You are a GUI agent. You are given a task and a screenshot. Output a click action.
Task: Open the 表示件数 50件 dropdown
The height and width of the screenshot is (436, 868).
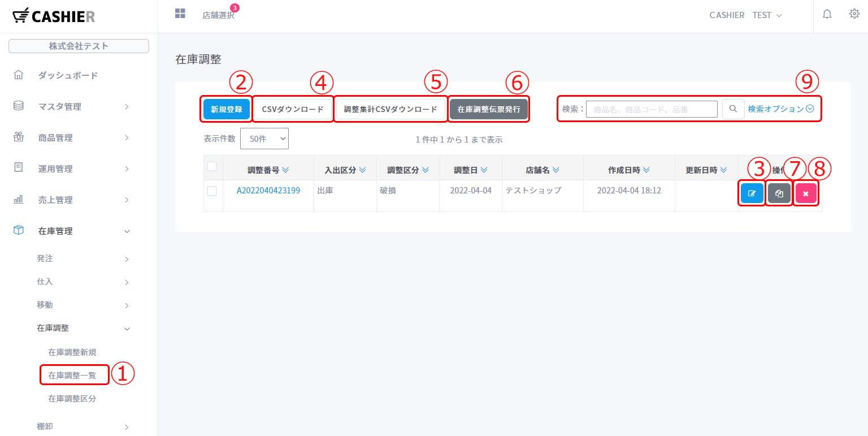[264, 139]
